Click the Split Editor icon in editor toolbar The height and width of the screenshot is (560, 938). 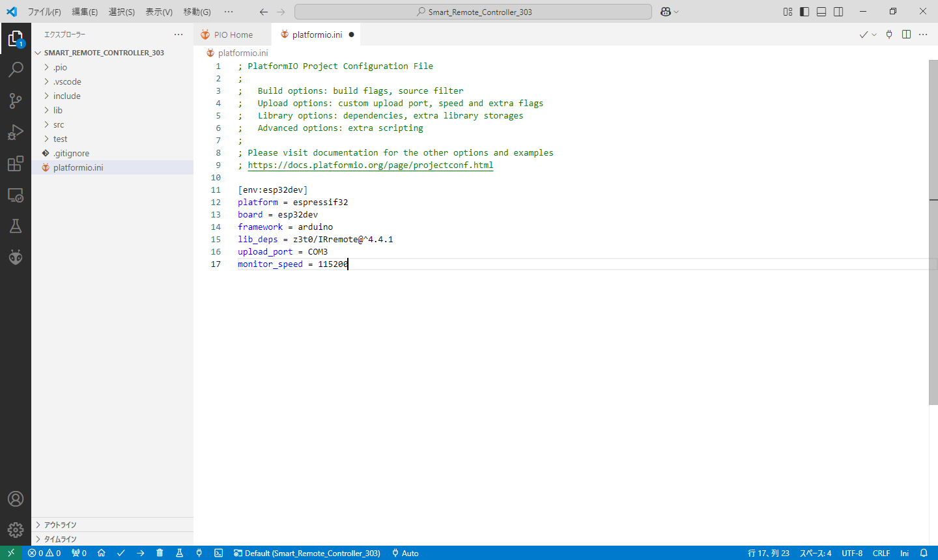point(906,35)
